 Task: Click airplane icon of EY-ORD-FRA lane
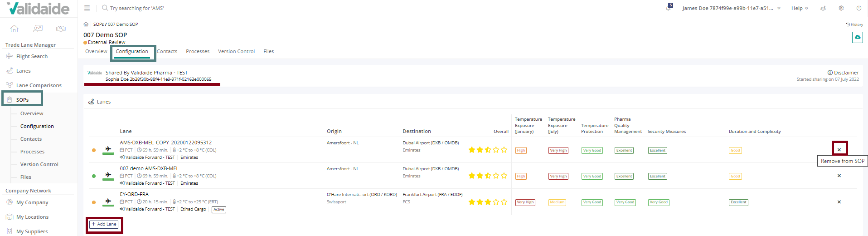pyautogui.click(x=108, y=201)
